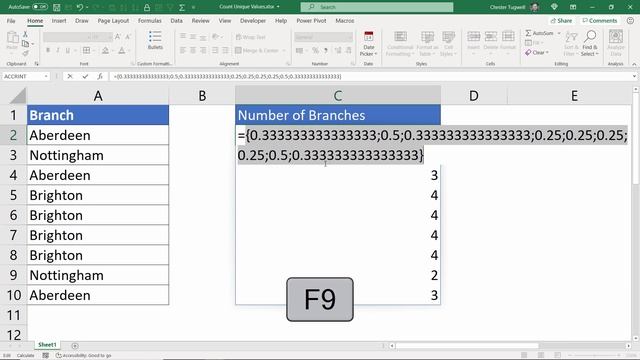Click the ribbon display options icon
Screen dimensions: 640x360
pyautogui.click(x=573, y=7)
